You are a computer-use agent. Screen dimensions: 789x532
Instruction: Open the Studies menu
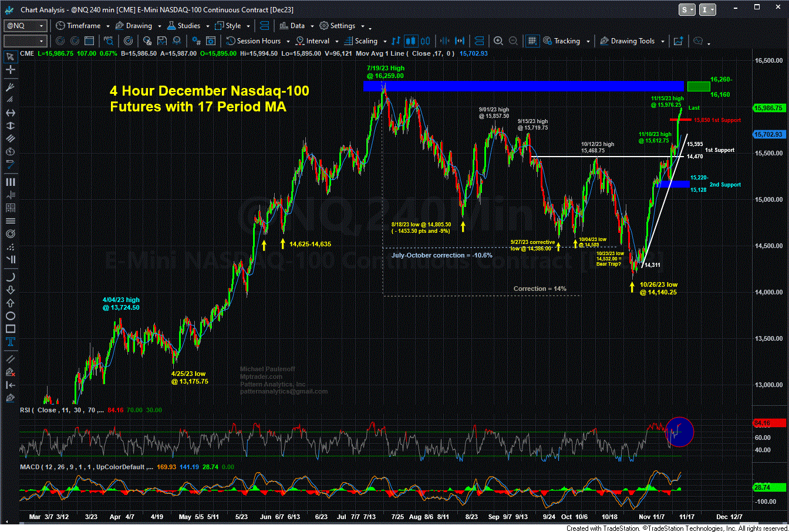coord(184,26)
